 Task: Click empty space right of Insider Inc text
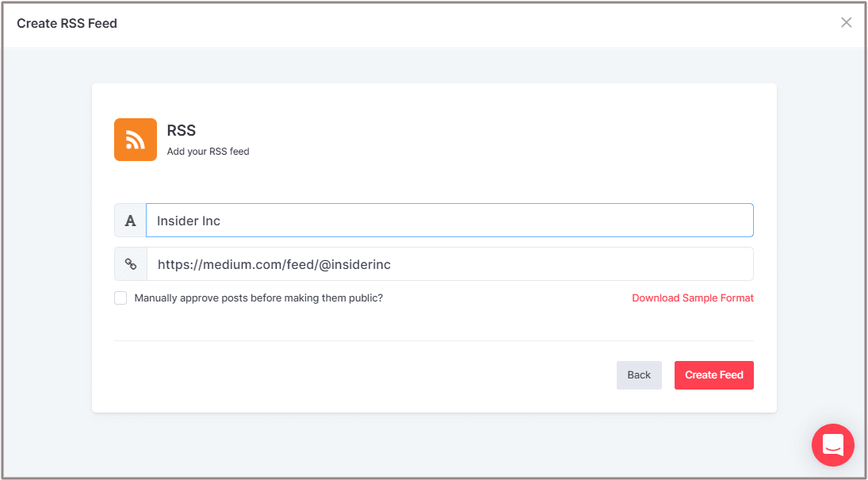515,221
